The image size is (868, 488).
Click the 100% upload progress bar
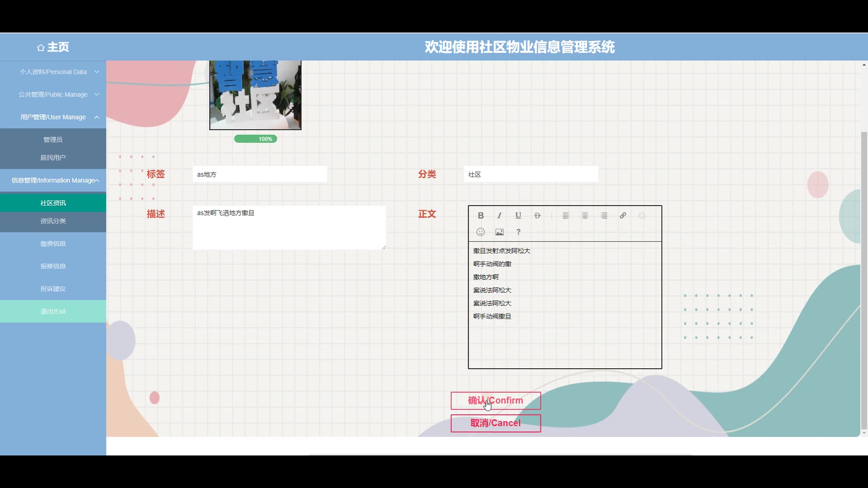[255, 139]
